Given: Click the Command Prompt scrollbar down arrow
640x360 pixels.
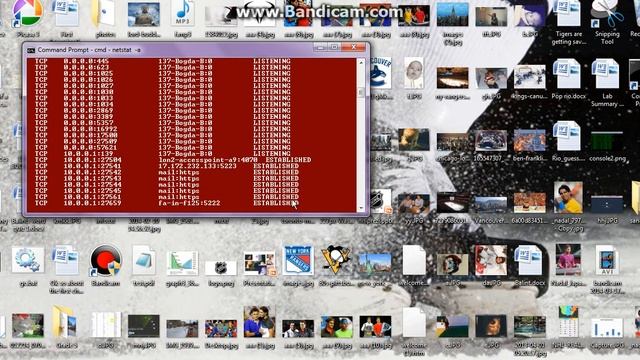Looking at the screenshot, I should pos(361,208).
